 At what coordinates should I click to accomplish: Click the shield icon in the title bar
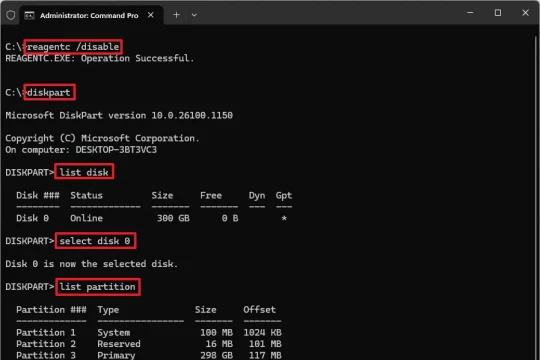point(11,15)
